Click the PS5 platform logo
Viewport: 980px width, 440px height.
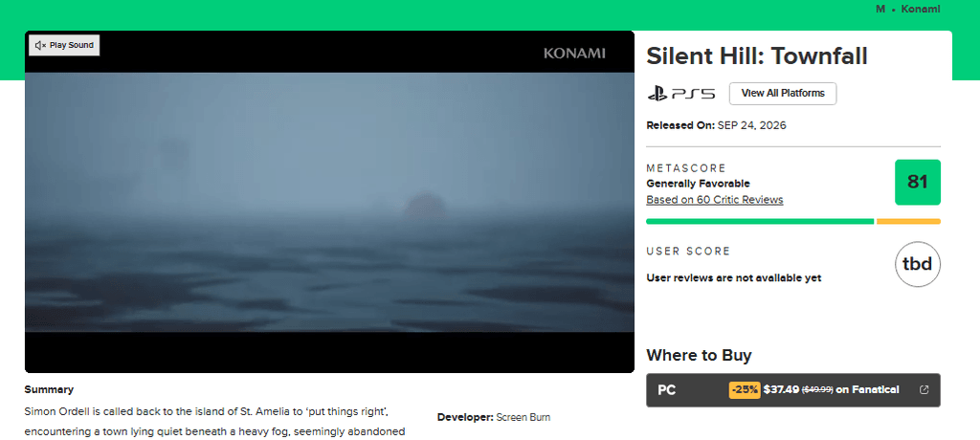[x=680, y=94]
